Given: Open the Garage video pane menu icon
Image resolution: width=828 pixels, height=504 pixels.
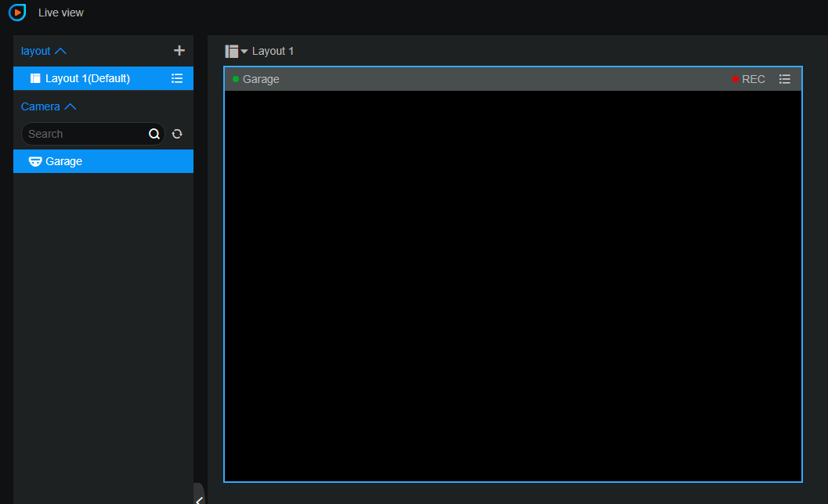Looking at the screenshot, I should tap(785, 79).
